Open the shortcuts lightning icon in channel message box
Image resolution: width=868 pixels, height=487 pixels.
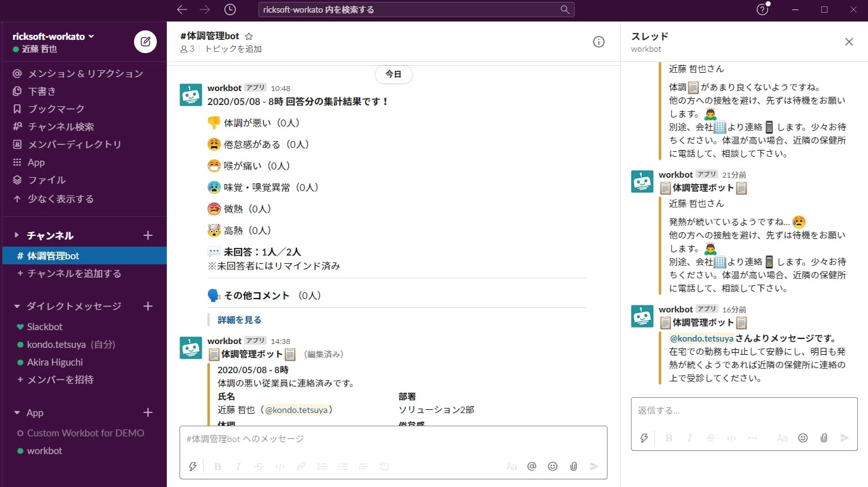point(193,466)
